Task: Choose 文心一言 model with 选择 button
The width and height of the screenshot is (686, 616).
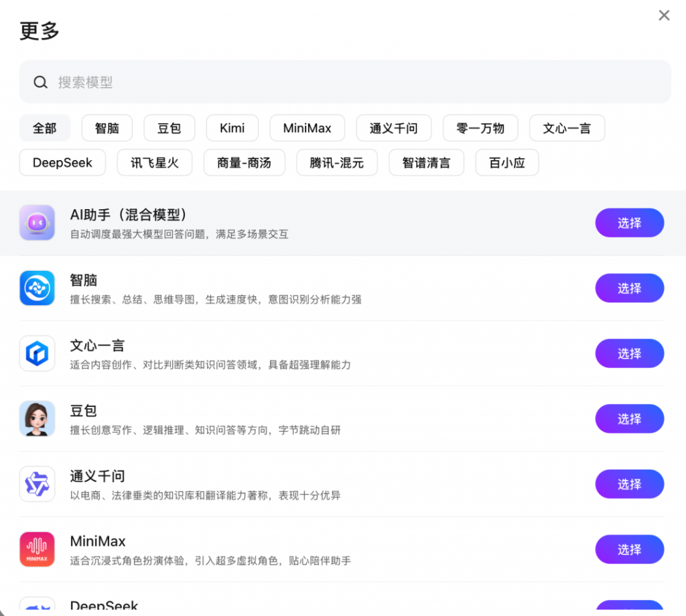Action: 630,353
